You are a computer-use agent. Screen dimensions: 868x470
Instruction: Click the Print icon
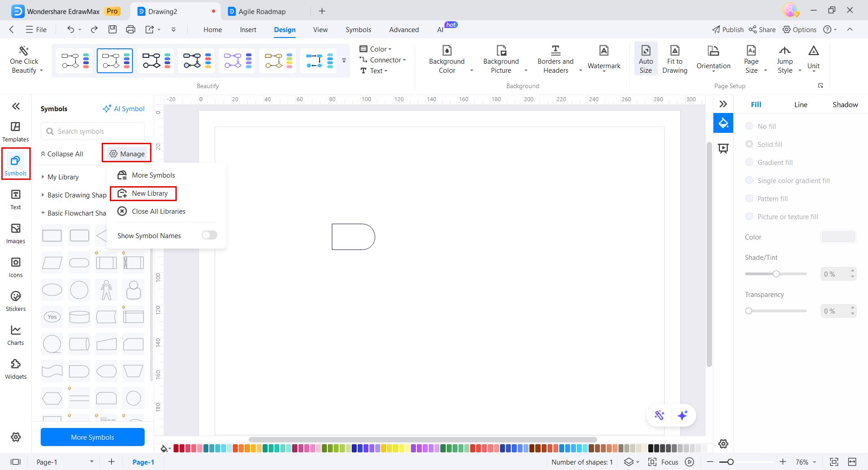pos(131,29)
